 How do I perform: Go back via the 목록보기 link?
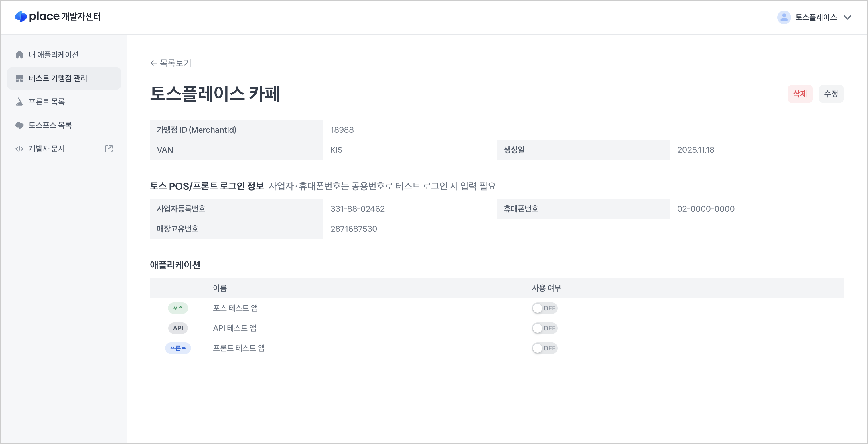point(171,63)
